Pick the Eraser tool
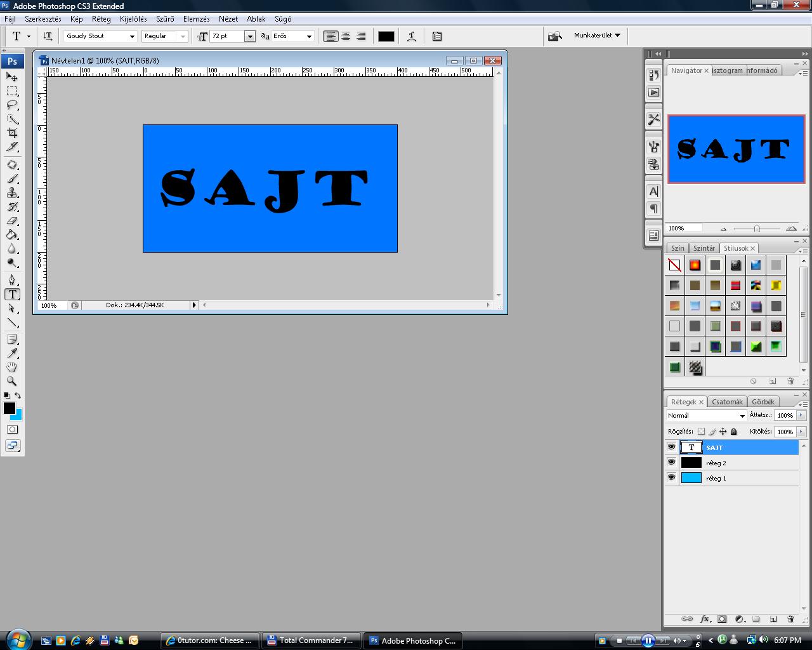This screenshot has width=812, height=650. (12, 221)
